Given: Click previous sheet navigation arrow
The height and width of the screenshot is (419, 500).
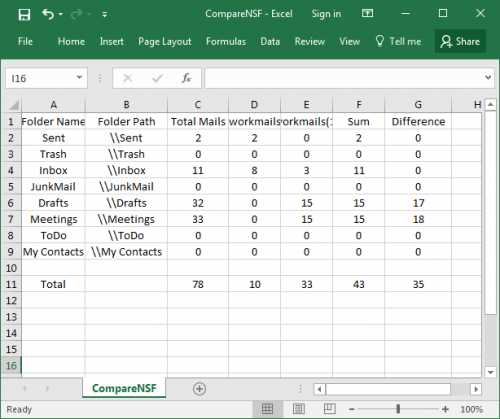Looking at the screenshot, I should [x=24, y=389].
